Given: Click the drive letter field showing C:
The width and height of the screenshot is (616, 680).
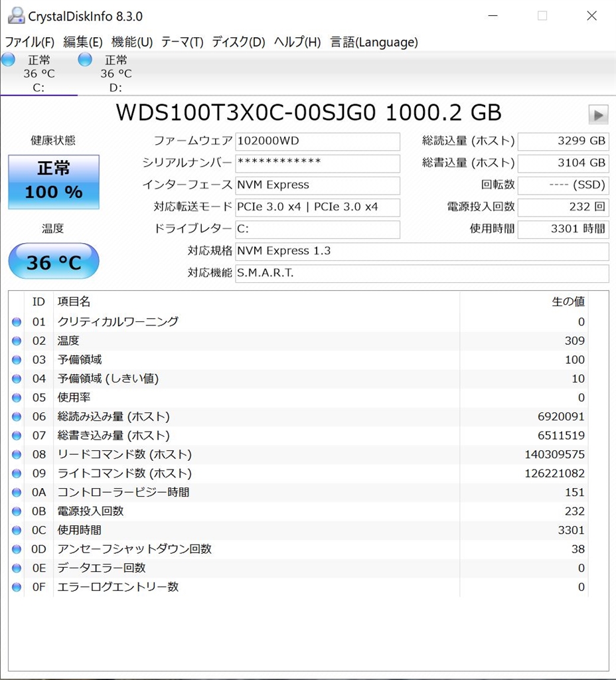Looking at the screenshot, I should (x=317, y=229).
